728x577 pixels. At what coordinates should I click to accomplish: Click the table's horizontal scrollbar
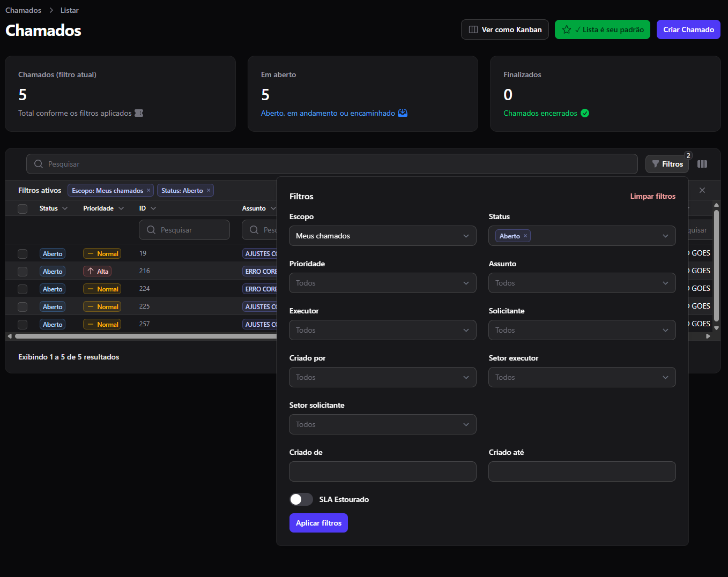[x=146, y=336]
